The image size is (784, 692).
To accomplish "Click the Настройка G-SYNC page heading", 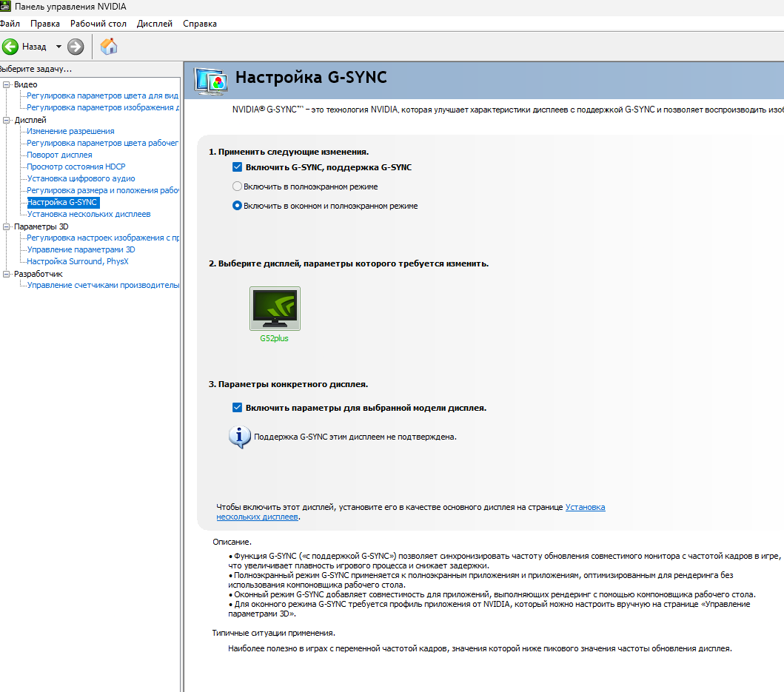I will [x=311, y=78].
